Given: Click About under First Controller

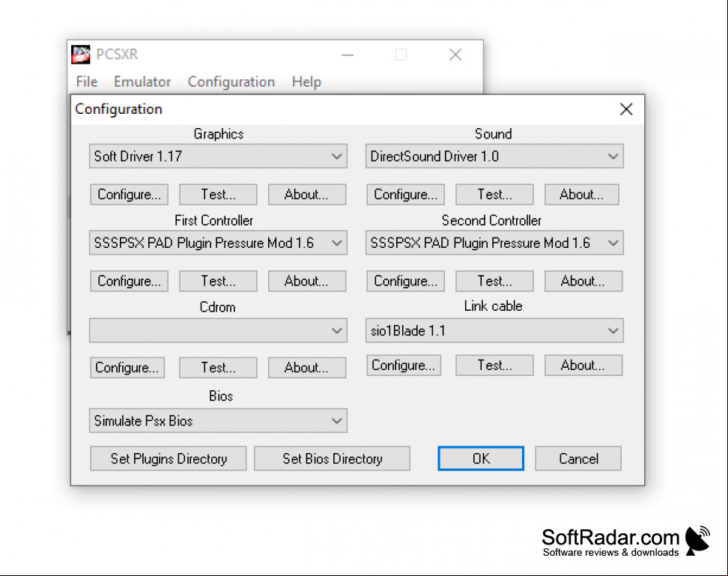Looking at the screenshot, I should pyautogui.click(x=307, y=282).
